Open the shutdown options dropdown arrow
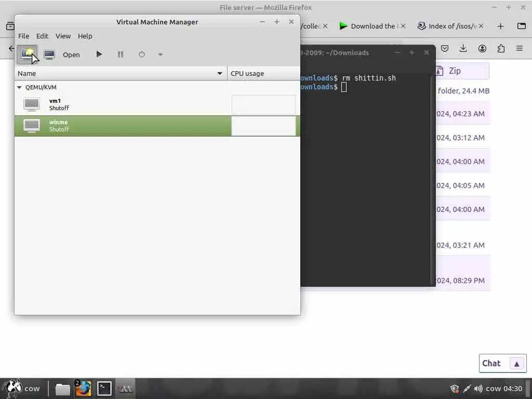The height and width of the screenshot is (399, 532). pos(161,54)
